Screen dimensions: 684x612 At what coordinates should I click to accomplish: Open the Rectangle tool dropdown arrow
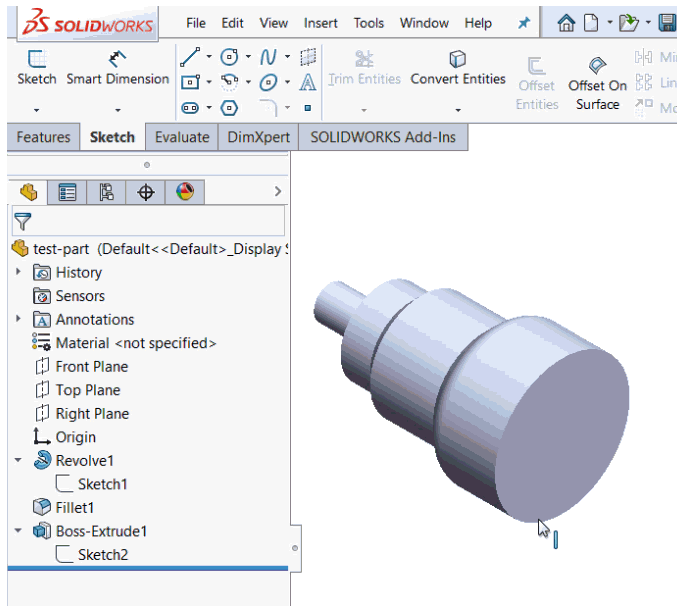click(209, 82)
